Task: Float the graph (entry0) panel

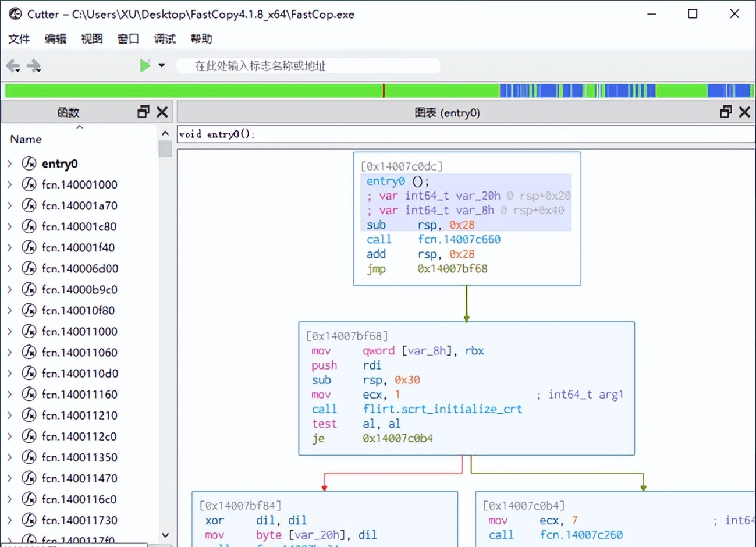Action: tap(726, 112)
